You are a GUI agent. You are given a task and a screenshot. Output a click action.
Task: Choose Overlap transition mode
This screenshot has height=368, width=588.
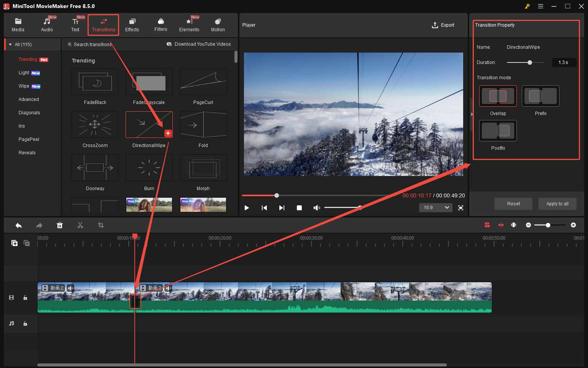click(x=498, y=96)
